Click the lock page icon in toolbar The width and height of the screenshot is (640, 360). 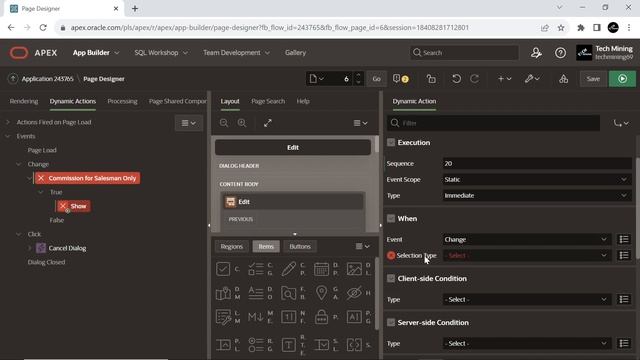click(x=431, y=79)
